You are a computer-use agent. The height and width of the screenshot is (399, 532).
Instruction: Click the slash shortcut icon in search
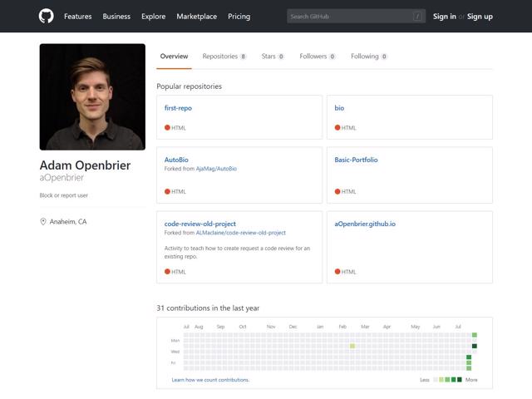[x=417, y=17]
